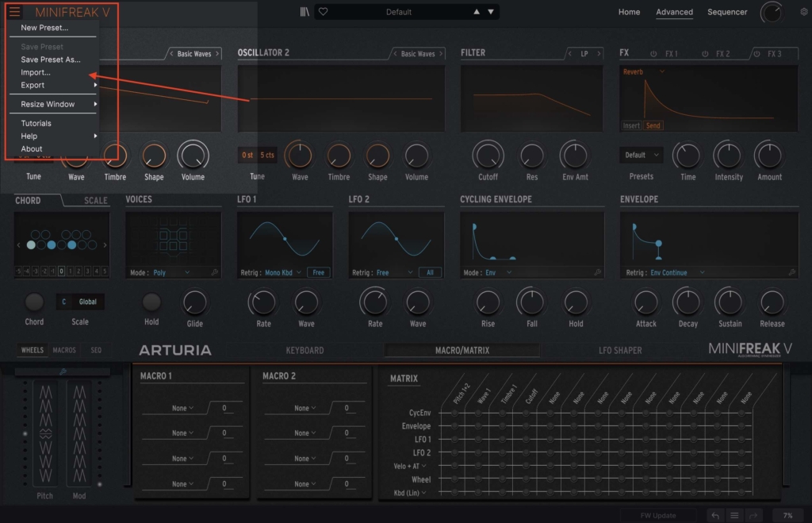The image size is (812, 523).
Task: Toggle the FX 1 power button
Action: [653, 54]
